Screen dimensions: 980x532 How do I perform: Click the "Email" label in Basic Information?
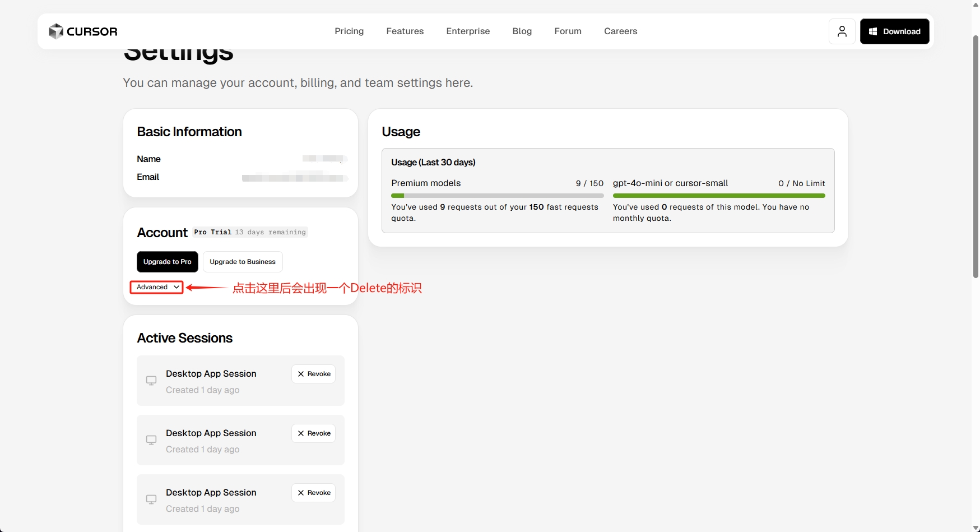pyautogui.click(x=148, y=177)
